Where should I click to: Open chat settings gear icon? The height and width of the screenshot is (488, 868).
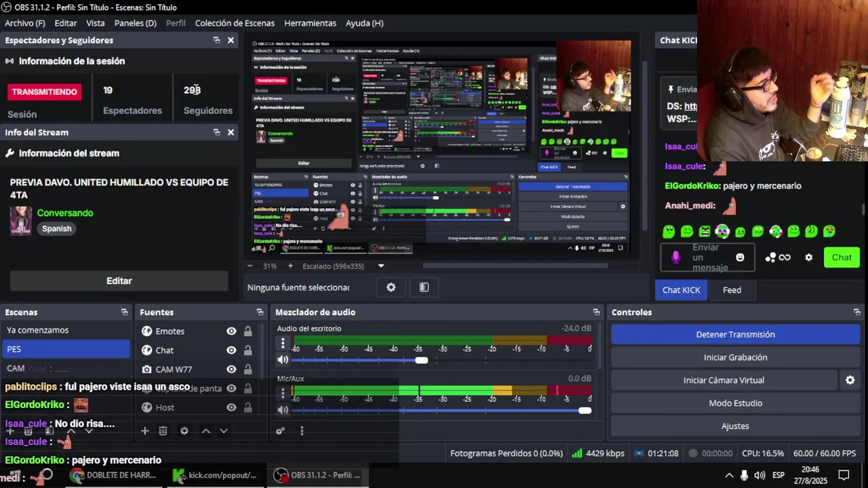(x=808, y=258)
